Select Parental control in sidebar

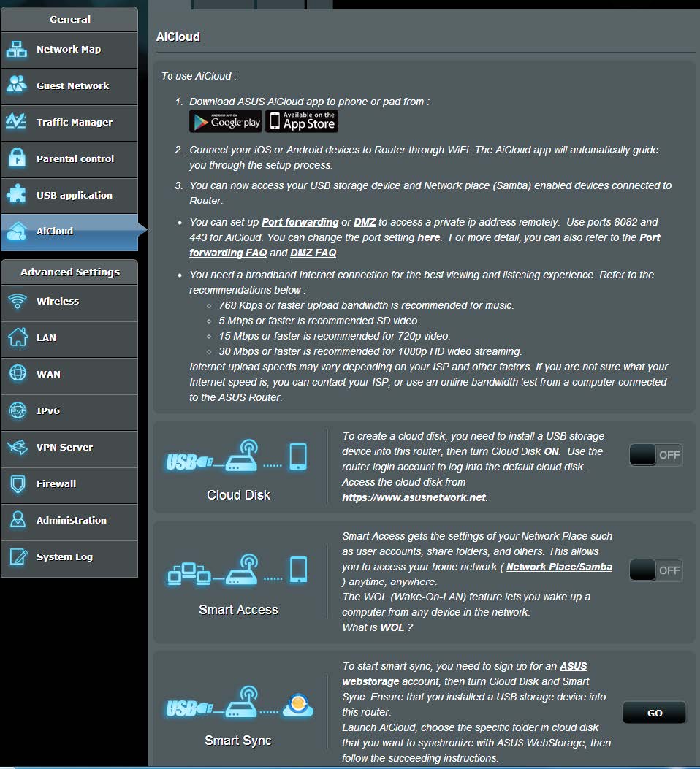69,159
